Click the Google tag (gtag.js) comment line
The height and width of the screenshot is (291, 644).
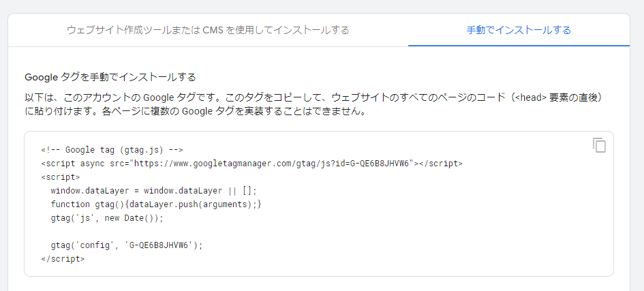(112, 149)
